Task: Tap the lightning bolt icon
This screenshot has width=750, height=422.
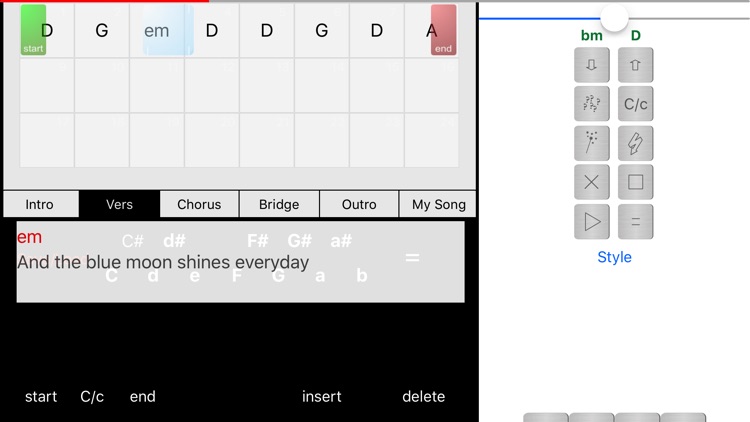Action: 635,143
